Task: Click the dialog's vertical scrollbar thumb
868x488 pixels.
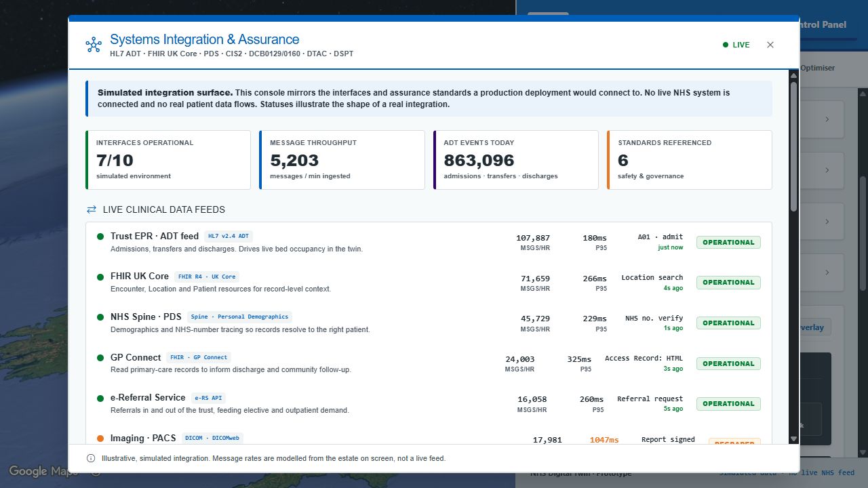Action: (x=793, y=146)
